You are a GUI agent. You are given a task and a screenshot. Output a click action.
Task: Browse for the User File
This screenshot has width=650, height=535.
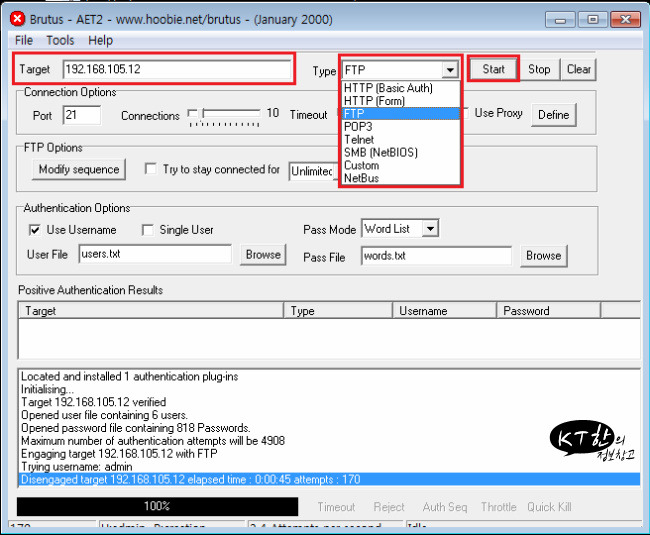(263, 254)
